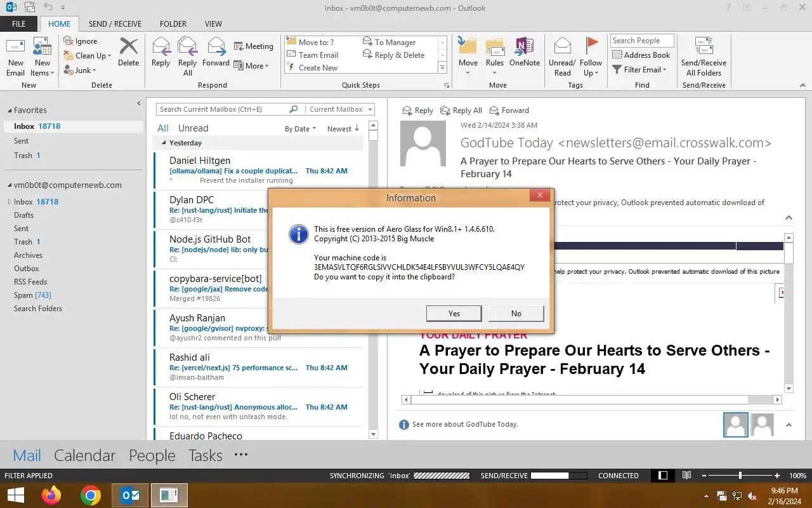The image size is (812, 508).
Task: Open the Spam [743] folder
Action: click(32, 295)
